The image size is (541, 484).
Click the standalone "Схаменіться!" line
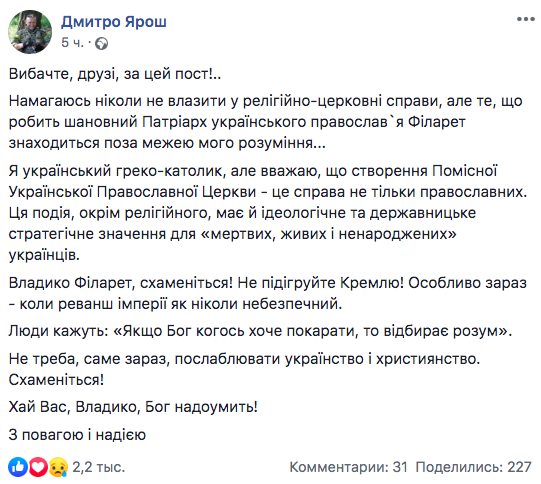(x=56, y=380)
